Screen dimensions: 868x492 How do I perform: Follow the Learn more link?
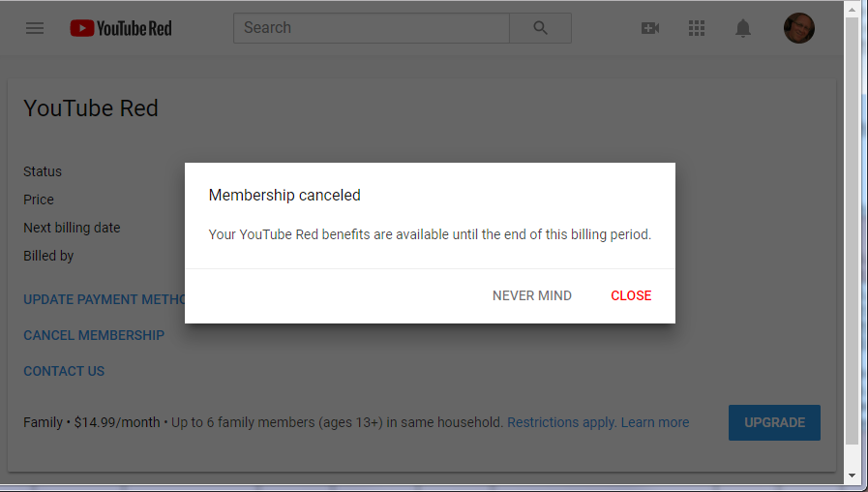655,422
